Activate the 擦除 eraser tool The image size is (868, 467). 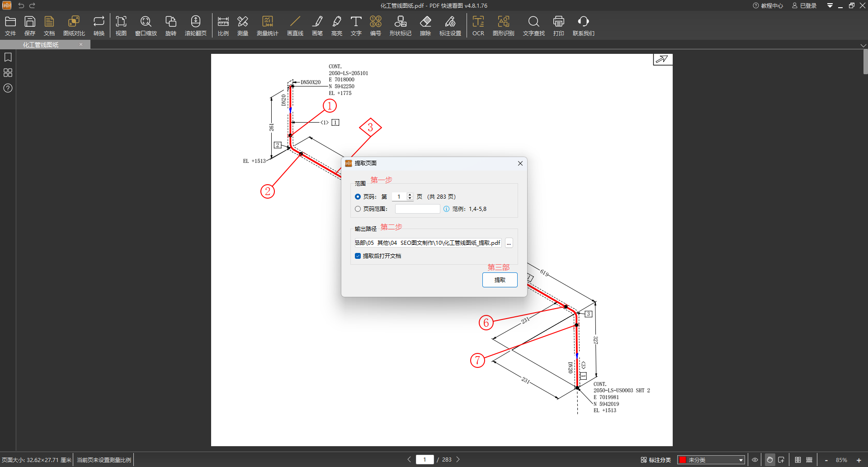pos(425,26)
